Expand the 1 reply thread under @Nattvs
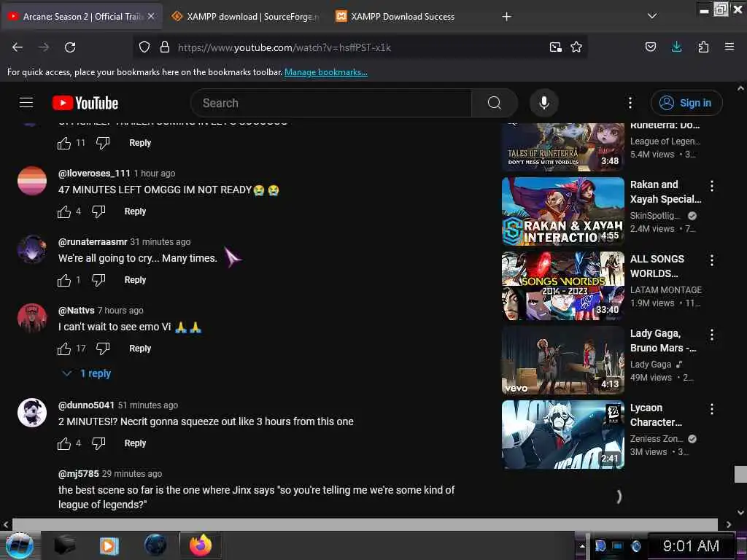Screen dimensions: 747x560 pos(88,374)
